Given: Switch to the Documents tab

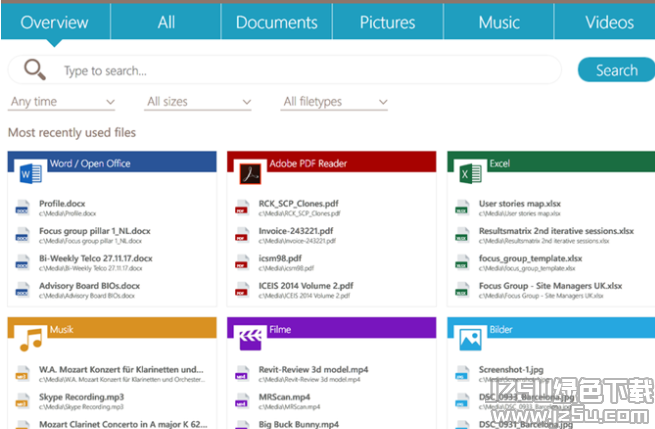Looking at the screenshot, I should point(277,22).
